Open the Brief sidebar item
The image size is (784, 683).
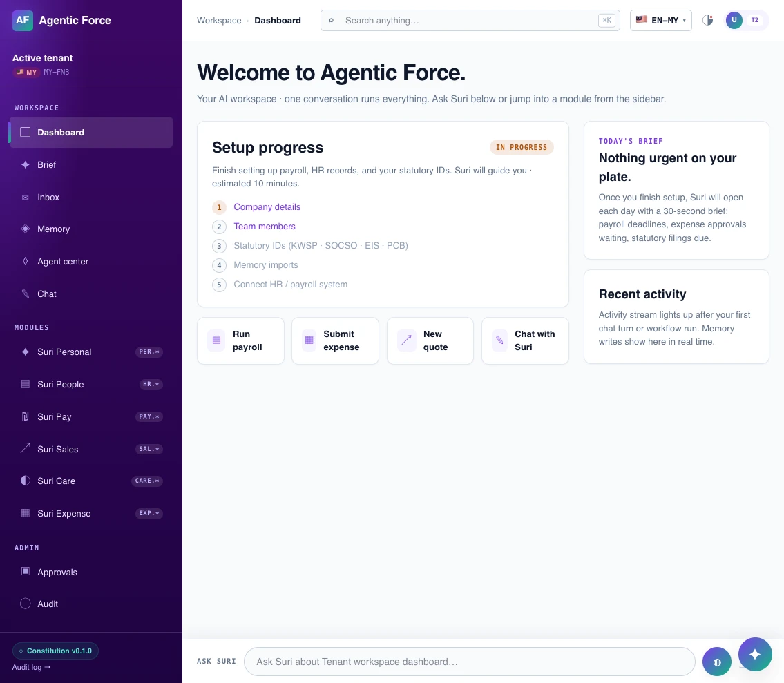click(91, 164)
